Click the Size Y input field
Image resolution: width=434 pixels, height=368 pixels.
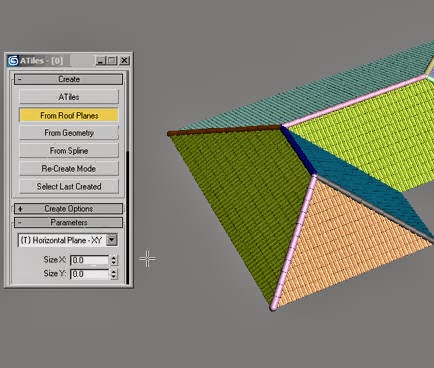point(89,274)
